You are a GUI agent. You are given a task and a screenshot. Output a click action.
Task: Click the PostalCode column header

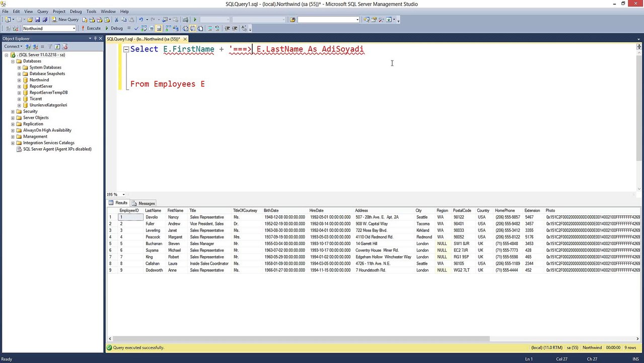coord(462,210)
